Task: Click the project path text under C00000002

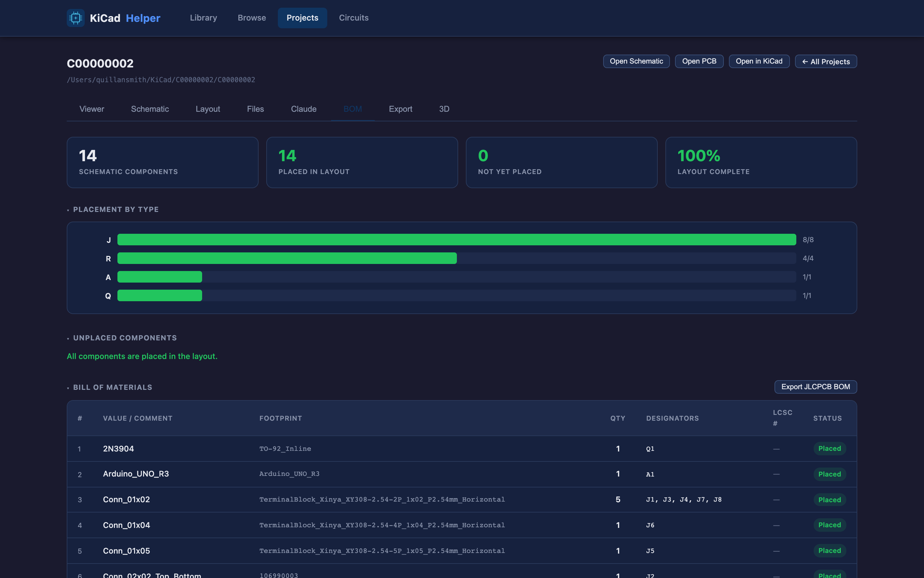Action: [161, 80]
